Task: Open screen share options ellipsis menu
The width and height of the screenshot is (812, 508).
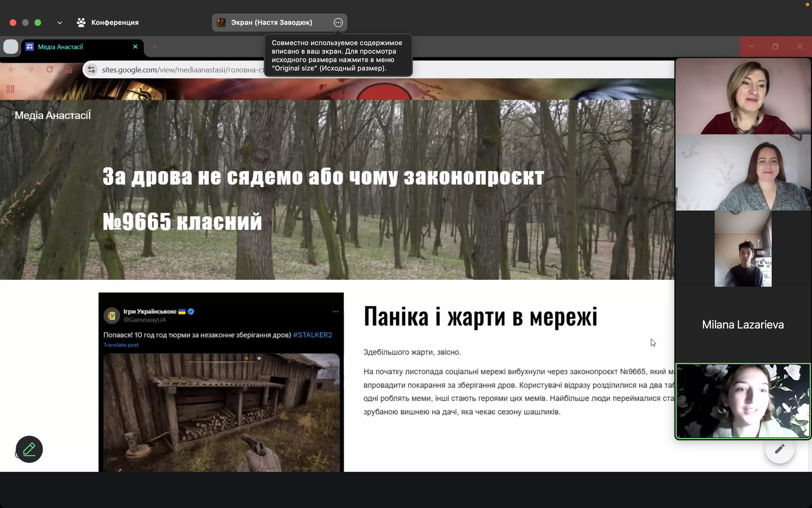Action: [338, 23]
